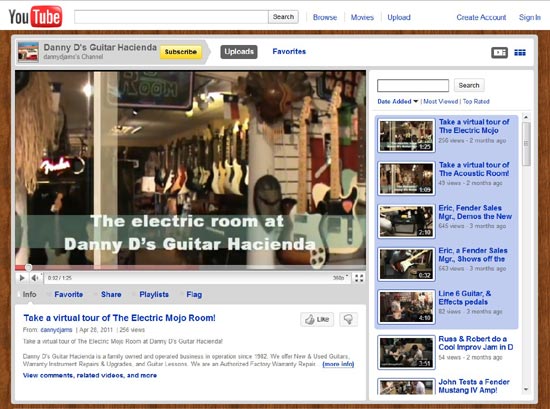Play the video

click(22, 278)
